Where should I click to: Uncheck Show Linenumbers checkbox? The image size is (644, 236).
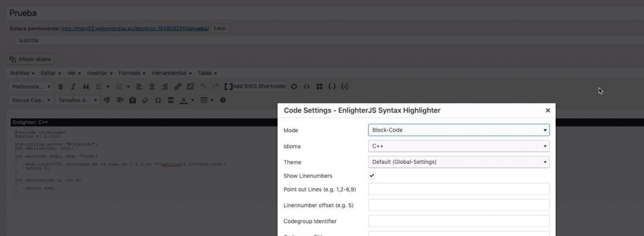pos(372,176)
